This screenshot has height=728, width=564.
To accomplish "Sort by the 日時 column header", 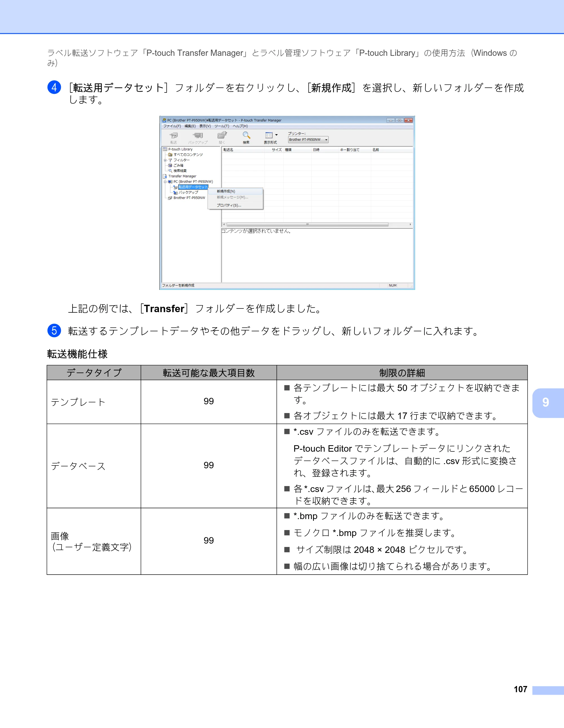I will [x=325, y=150].
